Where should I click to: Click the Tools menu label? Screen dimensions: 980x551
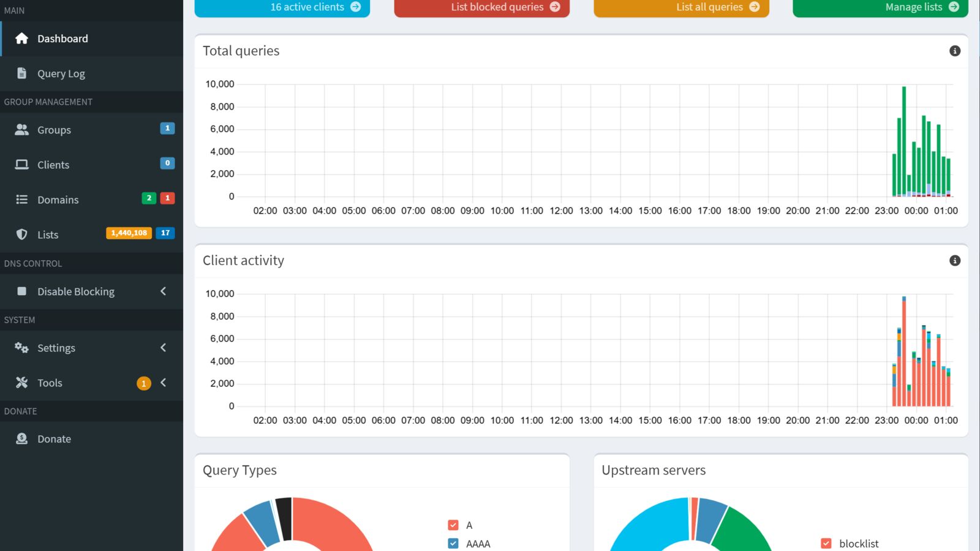(x=50, y=383)
